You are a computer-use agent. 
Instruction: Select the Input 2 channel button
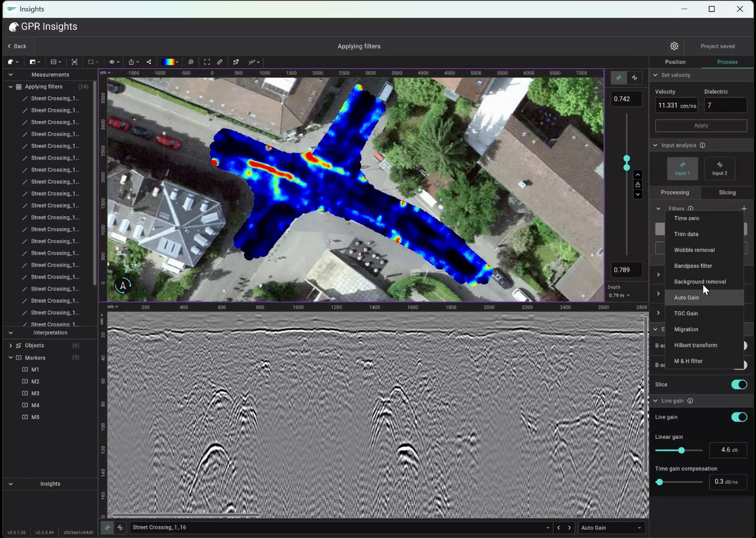click(720, 168)
